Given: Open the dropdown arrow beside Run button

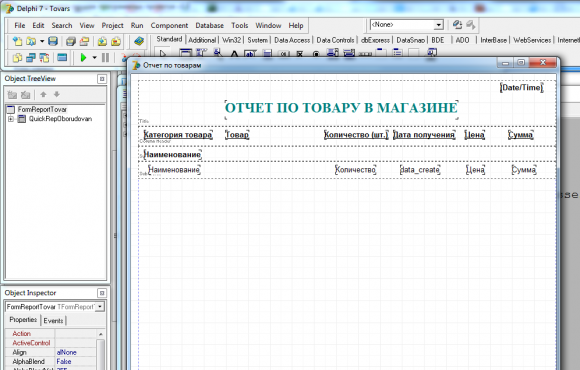Looking at the screenshot, I should point(94,58).
